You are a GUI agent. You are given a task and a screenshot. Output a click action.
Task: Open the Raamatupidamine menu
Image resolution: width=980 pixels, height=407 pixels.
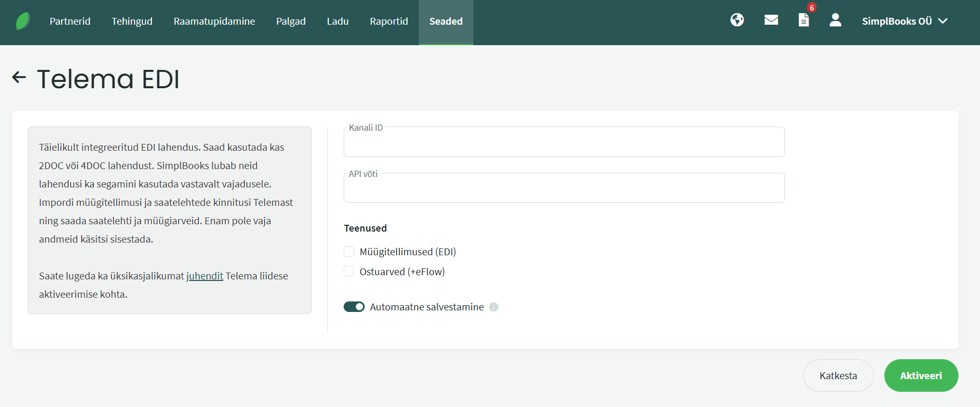[x=214, y=21]
